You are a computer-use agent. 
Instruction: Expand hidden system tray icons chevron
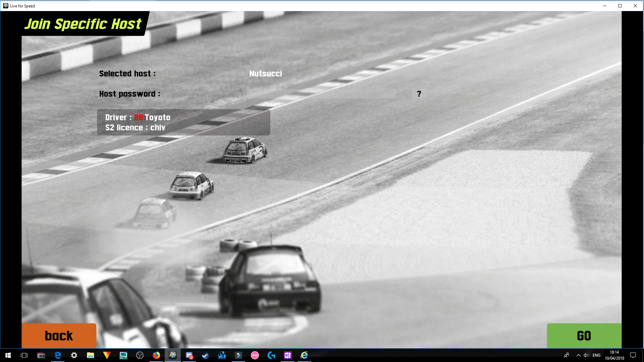coord(578,355)
